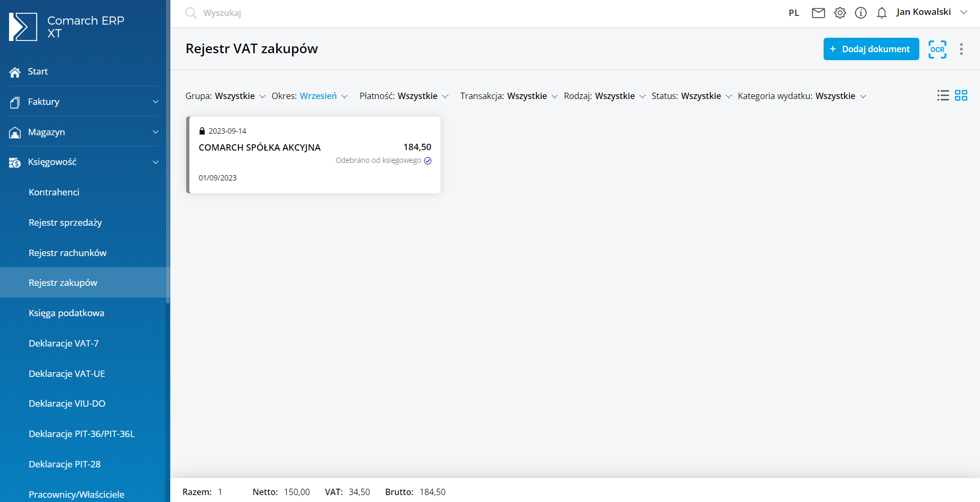
Task: Open Rejestr sprzedaży in sidebar
Action: pos(65,223)
